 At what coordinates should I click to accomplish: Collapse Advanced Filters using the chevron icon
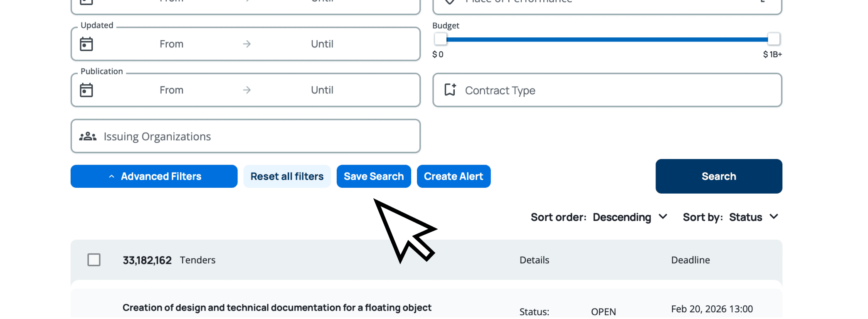pos(111,177)
